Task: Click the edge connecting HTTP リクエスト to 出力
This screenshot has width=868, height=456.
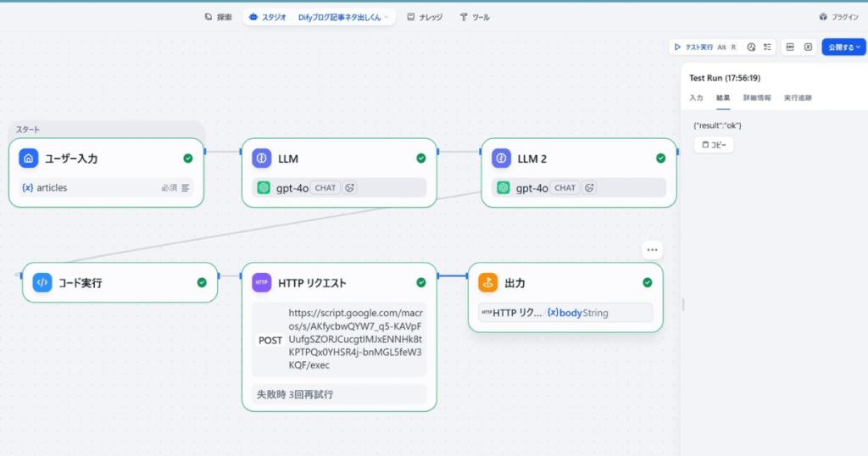Action: pos(453,275)
